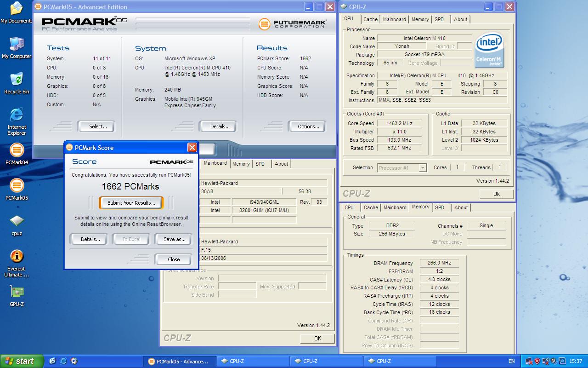588x368 pixels.
Task: Click Submit Your Results button
Action: [x=131, y=203]
